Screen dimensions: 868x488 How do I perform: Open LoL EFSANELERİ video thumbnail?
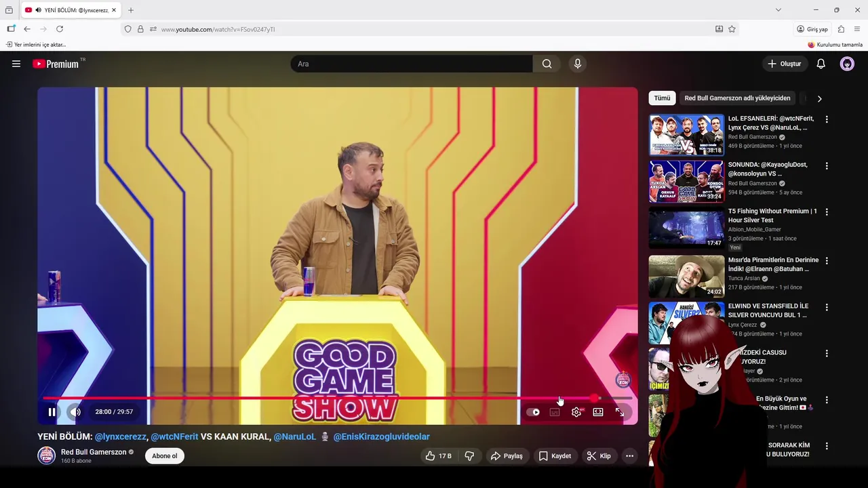686,135
